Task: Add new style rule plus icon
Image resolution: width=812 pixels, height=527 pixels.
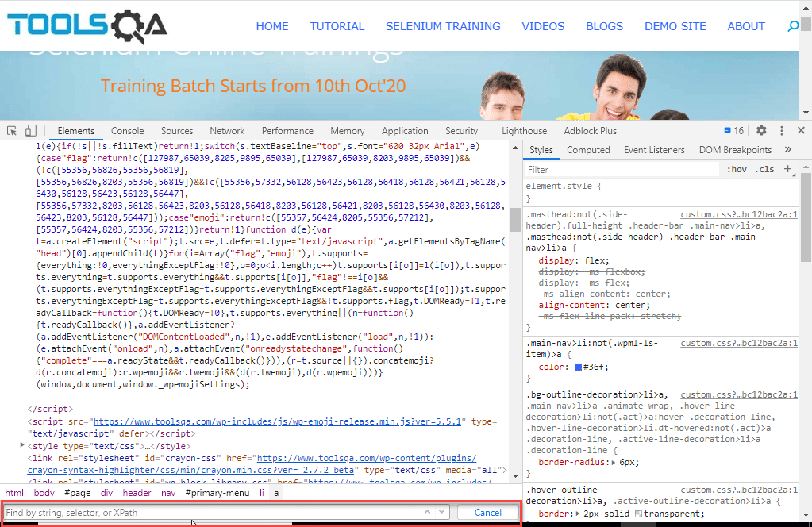Action: pyautogui.click(x=787, y=169)
